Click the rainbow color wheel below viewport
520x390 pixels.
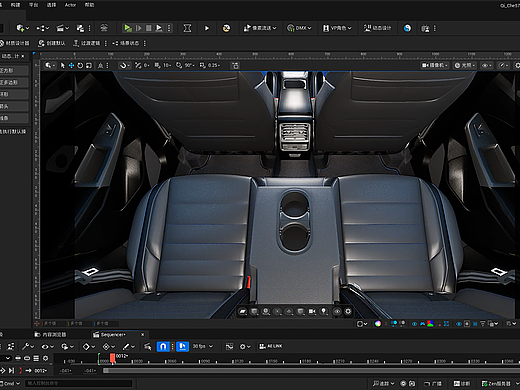coord(378,324)
